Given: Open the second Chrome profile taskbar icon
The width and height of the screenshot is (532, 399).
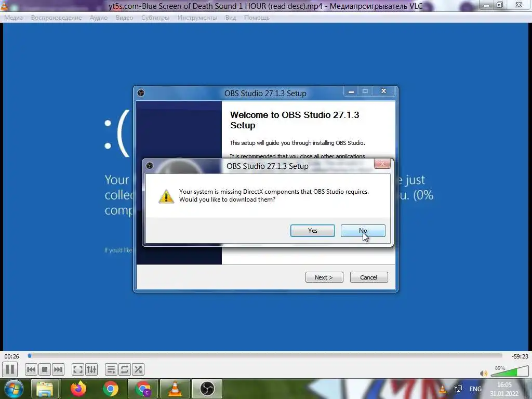Looking at the screenshot, I should pos(143,389).
